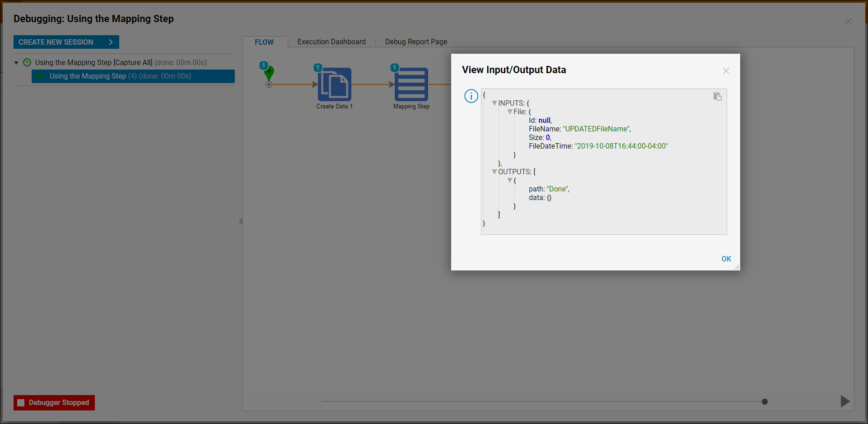Viewport: 868px width, 424px height.
Task: Collapse the OUTPUTS array node
Action: click(494, 172)
